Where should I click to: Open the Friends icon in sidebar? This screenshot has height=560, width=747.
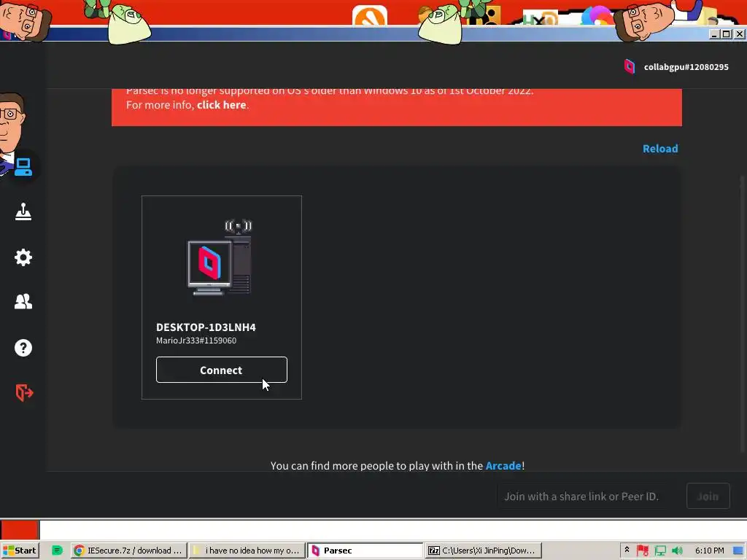pyautogui.click(x=23, y=301)
